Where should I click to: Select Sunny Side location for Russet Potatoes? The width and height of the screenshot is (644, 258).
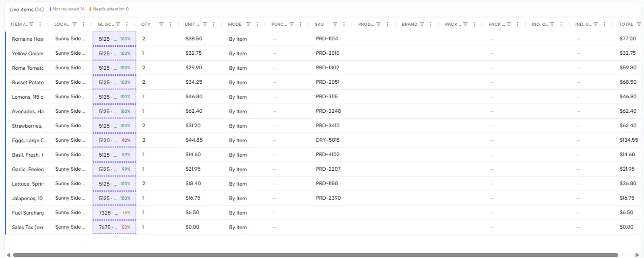click(70, 82)
